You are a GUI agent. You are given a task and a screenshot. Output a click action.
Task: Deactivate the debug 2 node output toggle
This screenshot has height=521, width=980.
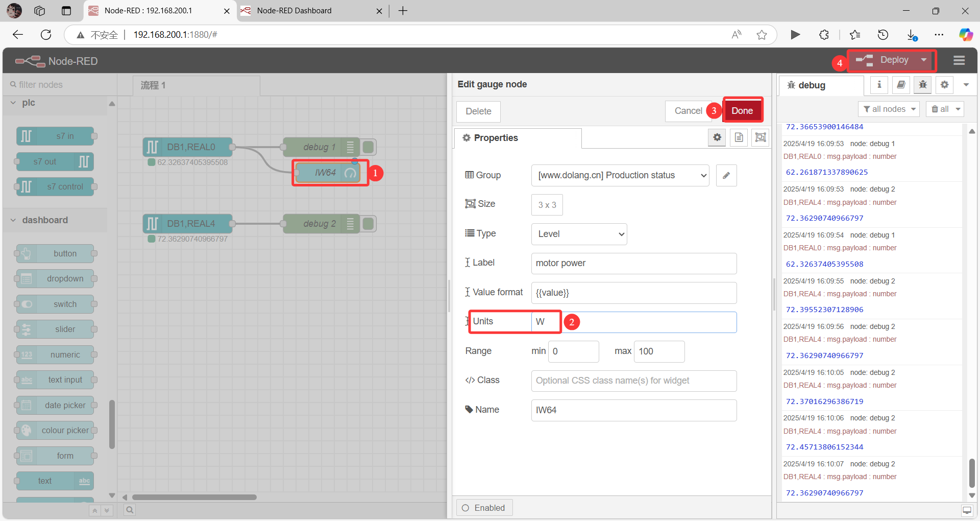click(369, 223)
